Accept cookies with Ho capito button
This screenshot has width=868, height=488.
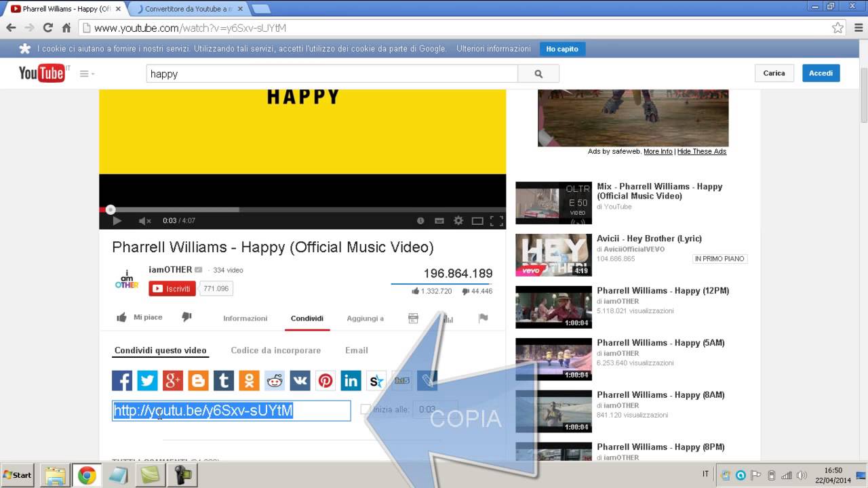[562, 49]
